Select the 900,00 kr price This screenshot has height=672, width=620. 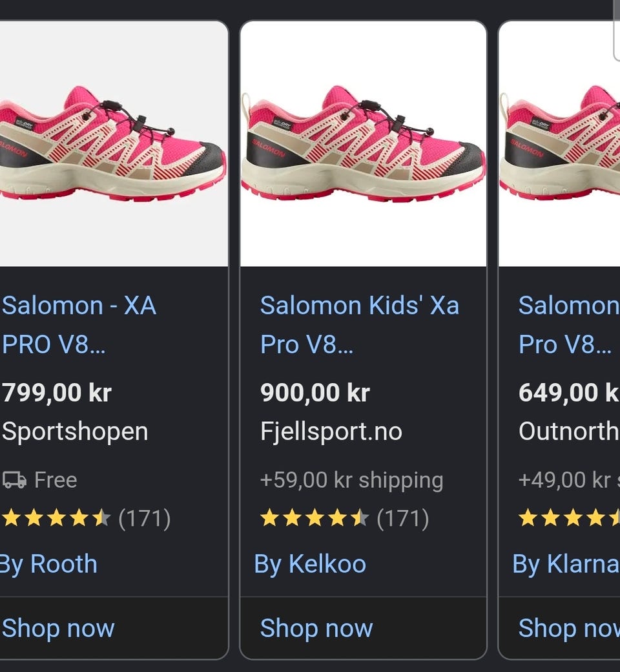[315, 393]
